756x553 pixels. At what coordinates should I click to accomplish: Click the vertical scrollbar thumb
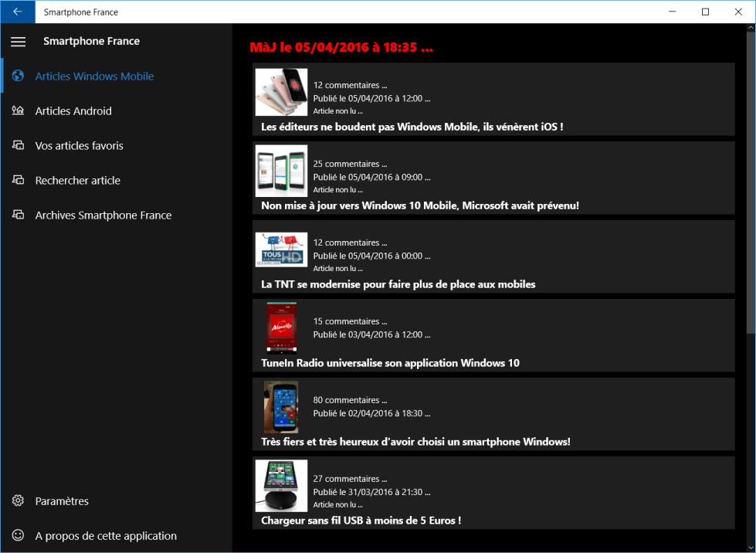pyautogui.click(x=751, y=183)
